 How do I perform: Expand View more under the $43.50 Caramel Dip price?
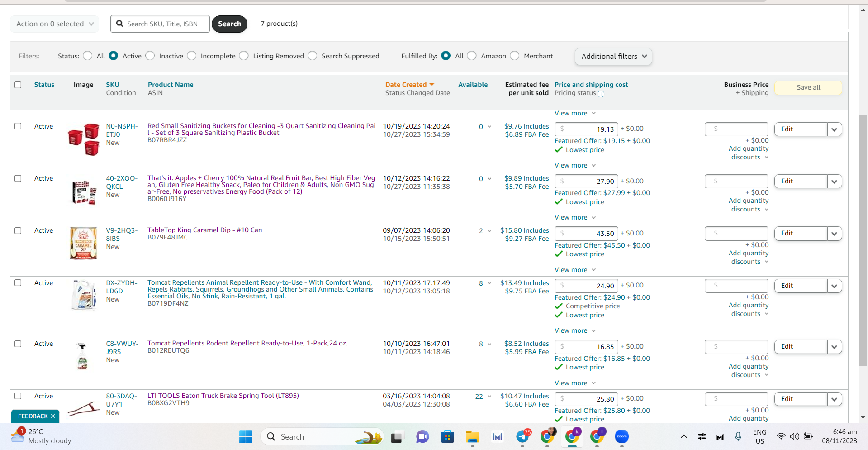pyautogui.click(x=575, y=270)
